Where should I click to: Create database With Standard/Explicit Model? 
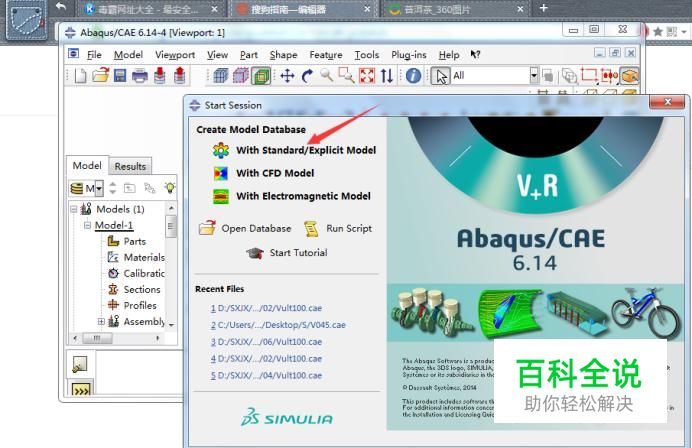pos(306,151)
